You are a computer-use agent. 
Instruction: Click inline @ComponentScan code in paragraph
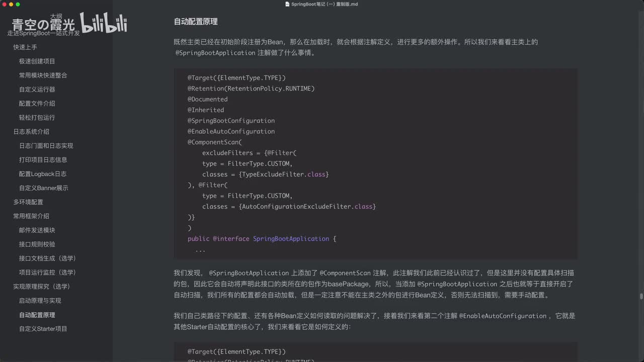tap(345, 273)
